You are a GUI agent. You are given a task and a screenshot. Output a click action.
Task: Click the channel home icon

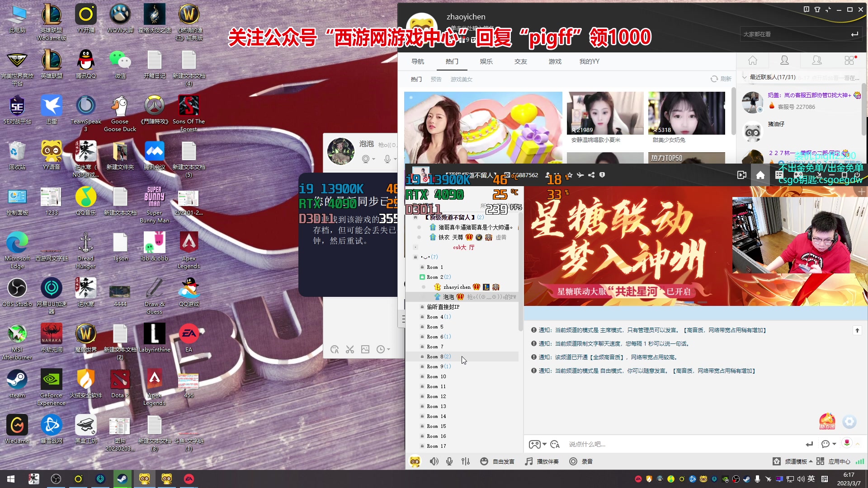(760, 175)
